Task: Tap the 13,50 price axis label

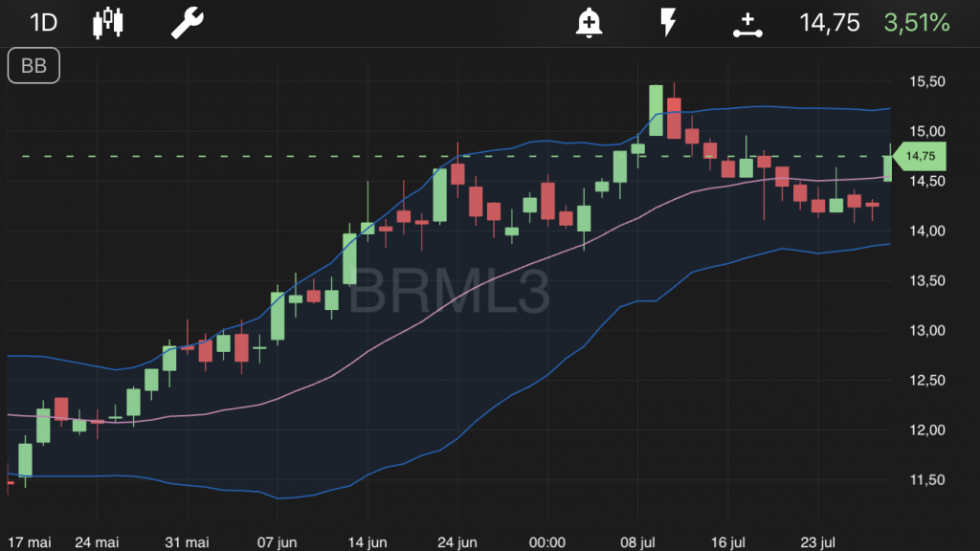Action: 926,281
